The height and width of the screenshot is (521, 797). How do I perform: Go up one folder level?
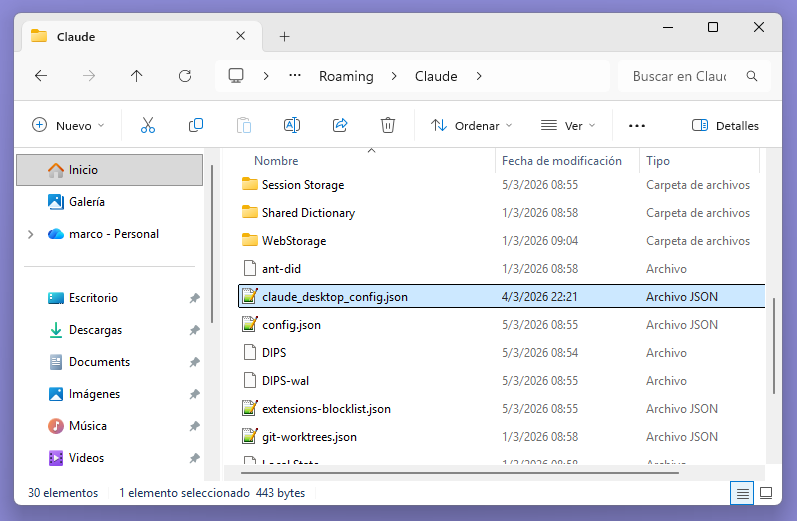point(137,76)
